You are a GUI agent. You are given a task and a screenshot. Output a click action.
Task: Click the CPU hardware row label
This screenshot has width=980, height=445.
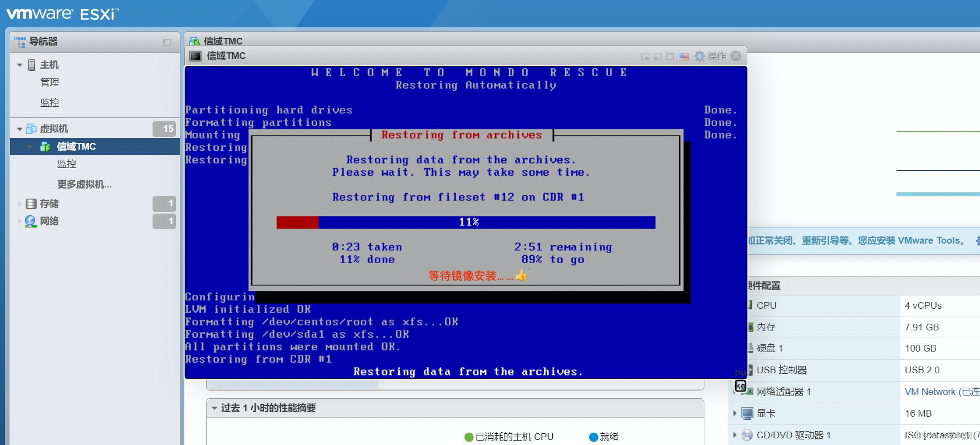(x=766, y=305)
